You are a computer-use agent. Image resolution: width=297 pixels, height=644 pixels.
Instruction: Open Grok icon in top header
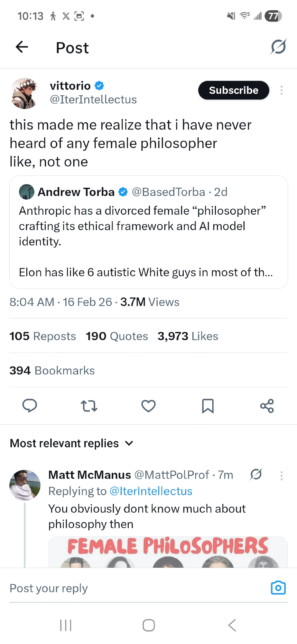tap(278, 47)
